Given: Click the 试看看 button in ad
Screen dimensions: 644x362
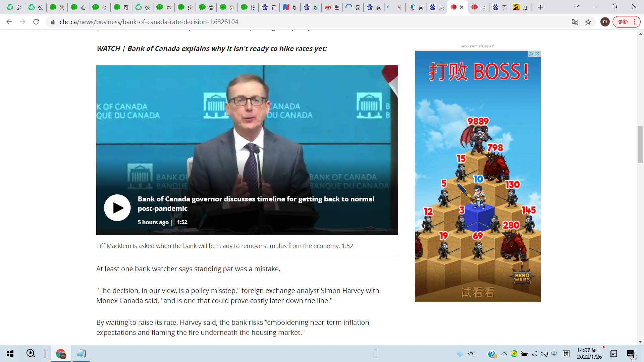Looking at the screenshot, I should [x=478, y=292].
